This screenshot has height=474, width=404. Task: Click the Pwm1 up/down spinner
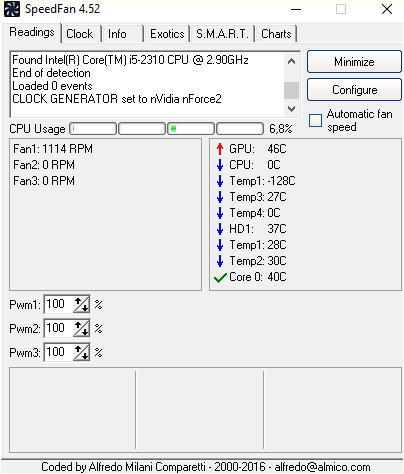coord(82,304)
